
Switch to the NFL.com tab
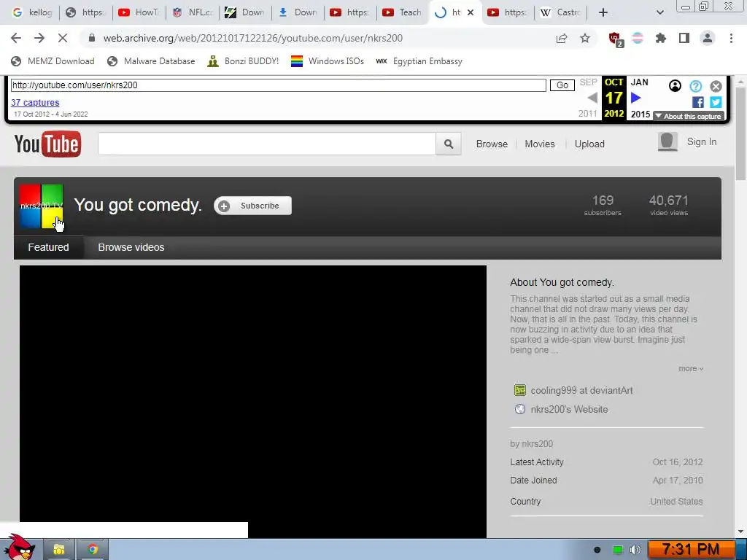pyautogui.click(x=193, y=12)
